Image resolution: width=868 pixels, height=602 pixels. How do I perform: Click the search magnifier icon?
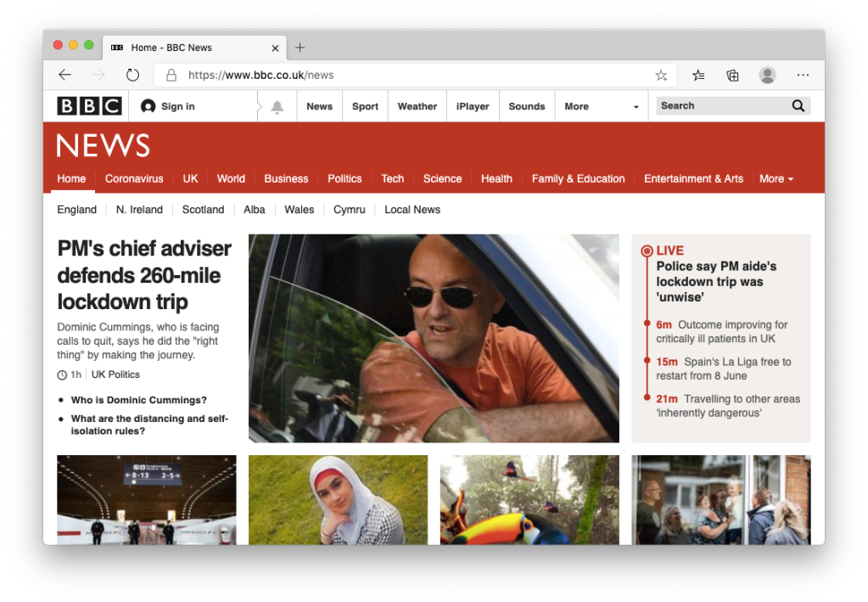click(798, 106)
